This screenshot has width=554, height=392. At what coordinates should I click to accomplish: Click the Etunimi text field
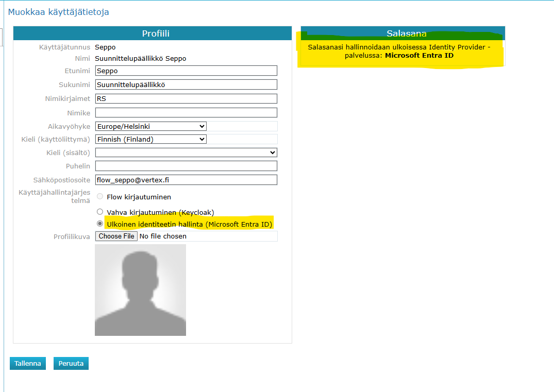pos(186,71)
